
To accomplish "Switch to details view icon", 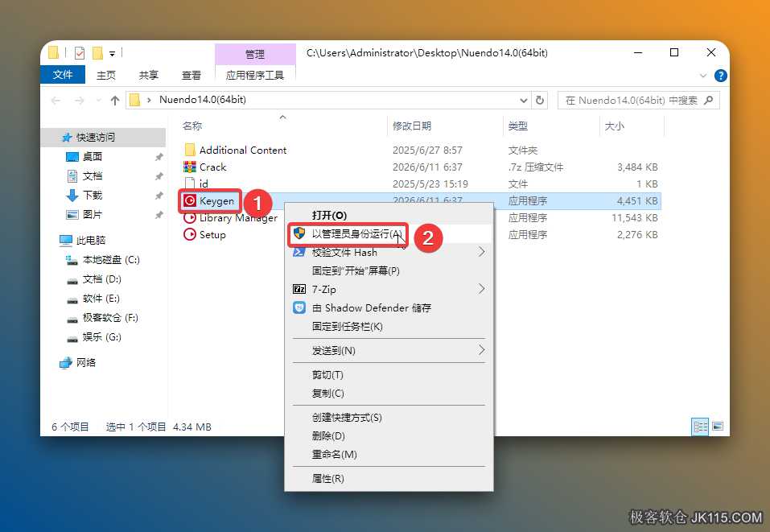I will [x=700, y=427].
